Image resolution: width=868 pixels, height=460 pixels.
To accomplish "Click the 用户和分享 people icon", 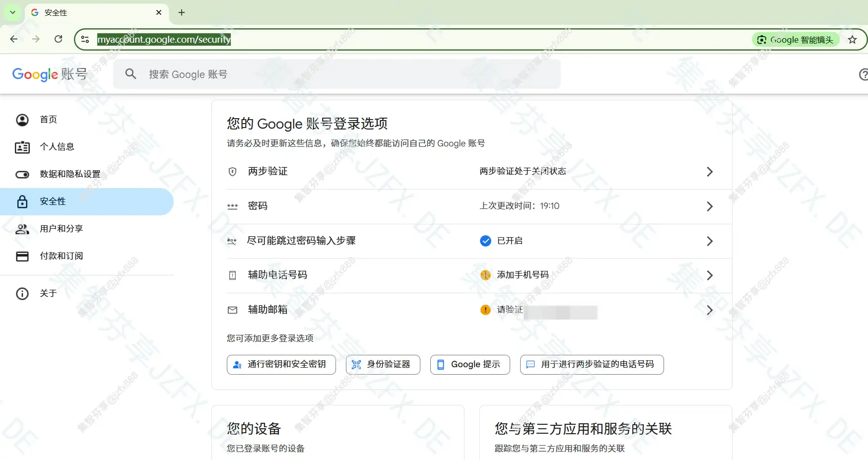I will [22, 229].
